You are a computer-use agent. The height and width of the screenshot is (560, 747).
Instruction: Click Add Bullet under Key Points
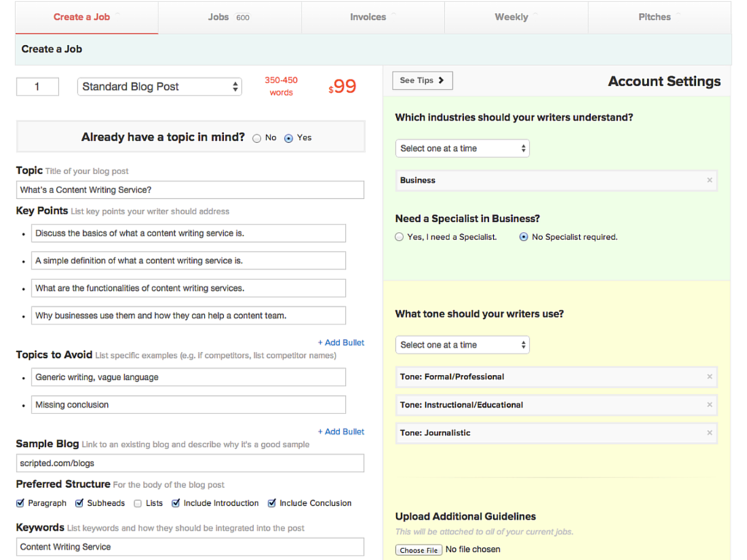[341, 343]
